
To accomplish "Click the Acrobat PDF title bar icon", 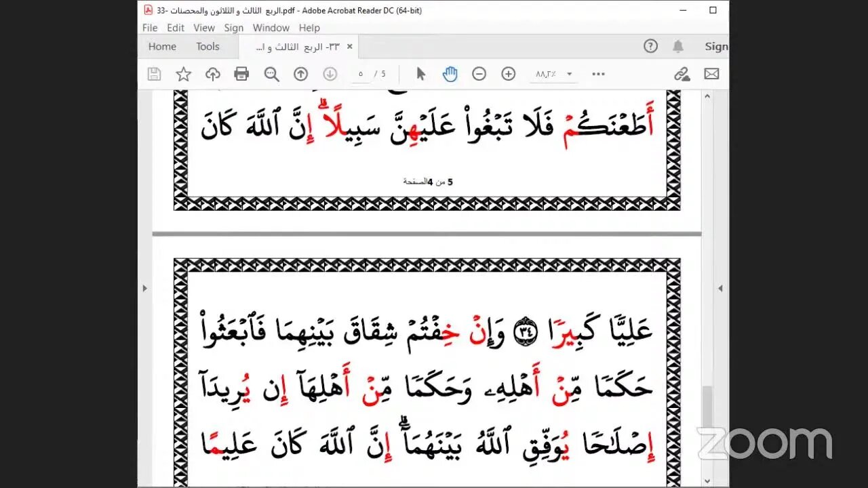I will pos(148,10).
